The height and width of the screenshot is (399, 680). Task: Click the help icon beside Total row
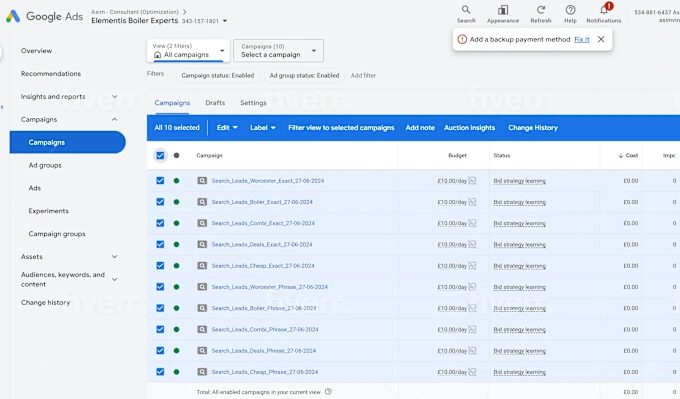(x=328, y=392)
